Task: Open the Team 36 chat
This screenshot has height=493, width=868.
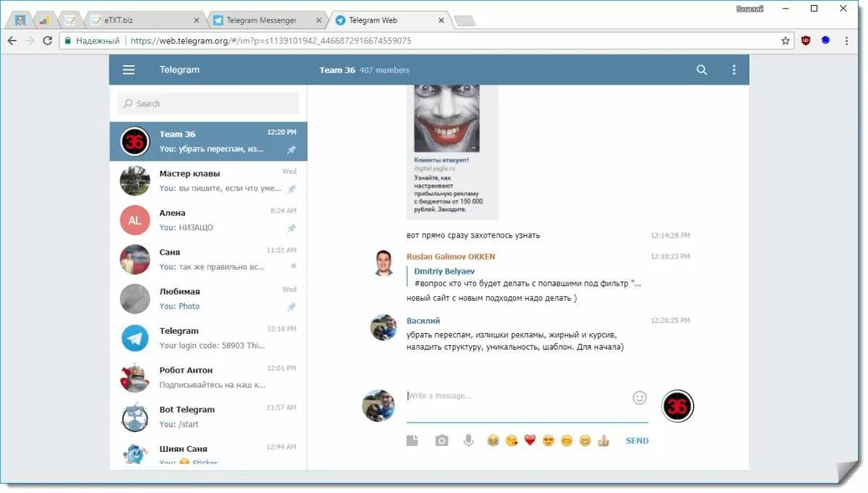Action: [208, 141]
